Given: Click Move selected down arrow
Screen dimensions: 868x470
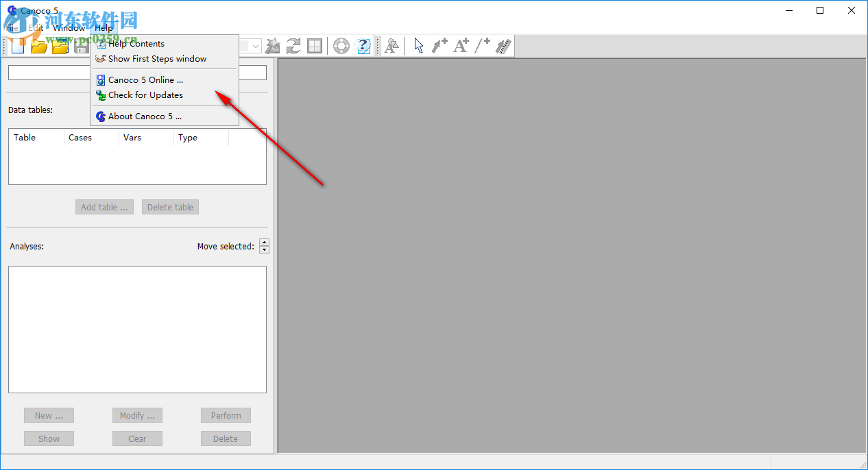Looking at the screenshot, I should (x=265, y=250).
